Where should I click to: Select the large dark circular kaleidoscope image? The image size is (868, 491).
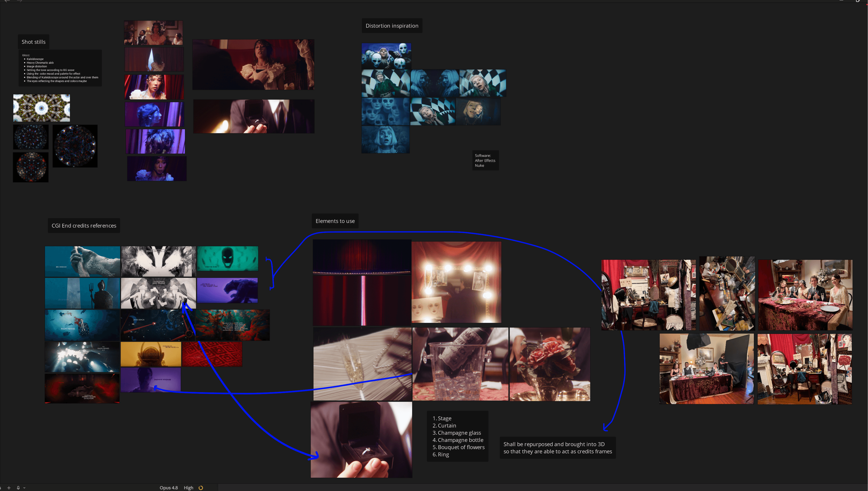coord(75,146)
